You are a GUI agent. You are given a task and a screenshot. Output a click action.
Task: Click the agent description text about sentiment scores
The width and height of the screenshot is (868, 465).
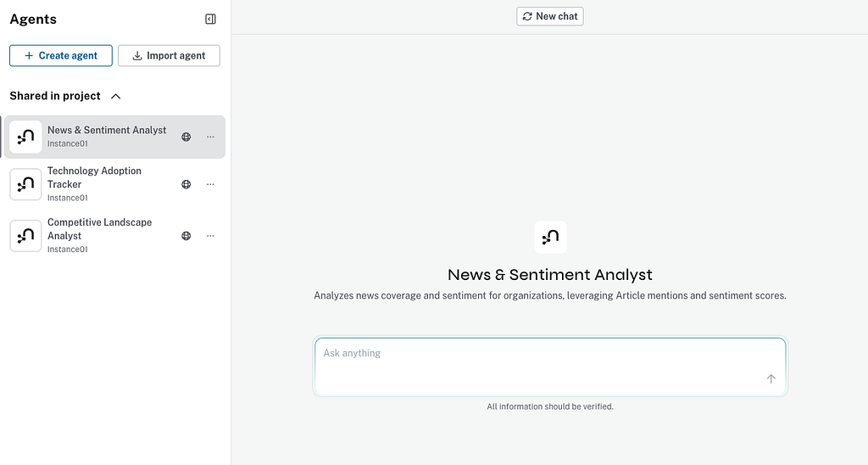pos(549,296)
